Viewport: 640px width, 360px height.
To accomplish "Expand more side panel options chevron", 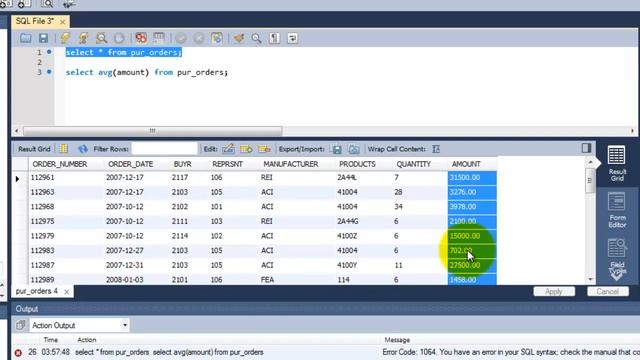I will click(617, 276).
